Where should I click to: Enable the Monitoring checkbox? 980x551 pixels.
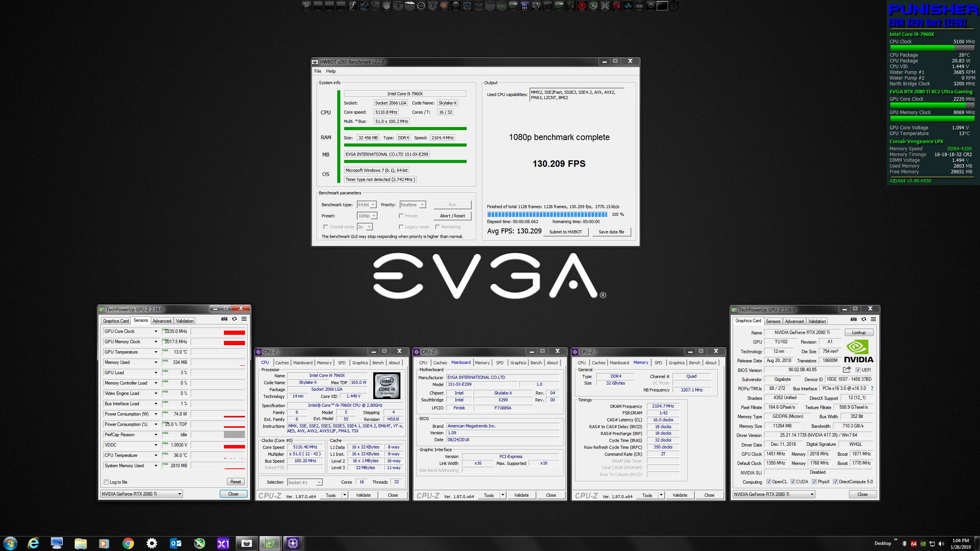click(438, 227)
